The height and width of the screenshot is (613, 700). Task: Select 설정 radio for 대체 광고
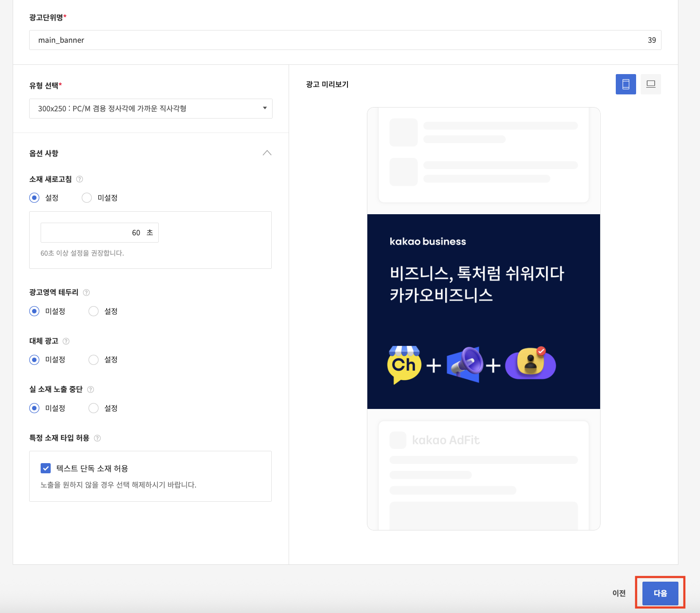coord(94,359)
